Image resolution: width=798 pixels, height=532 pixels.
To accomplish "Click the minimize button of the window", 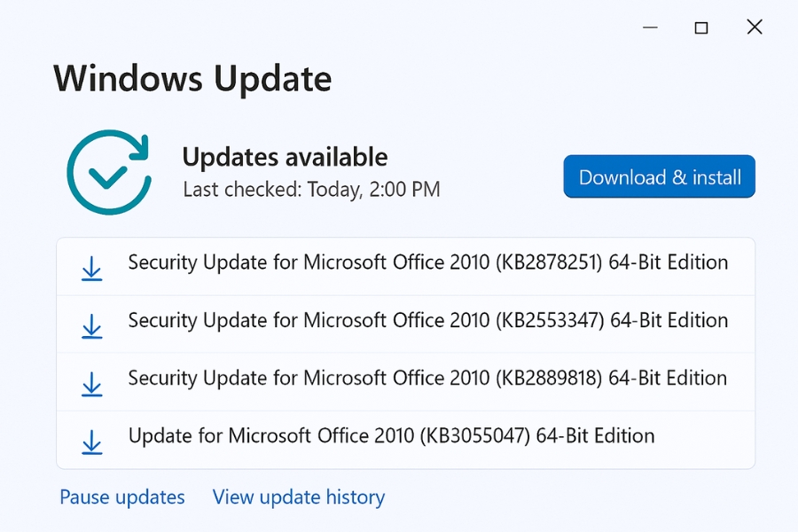I will 650,27.
